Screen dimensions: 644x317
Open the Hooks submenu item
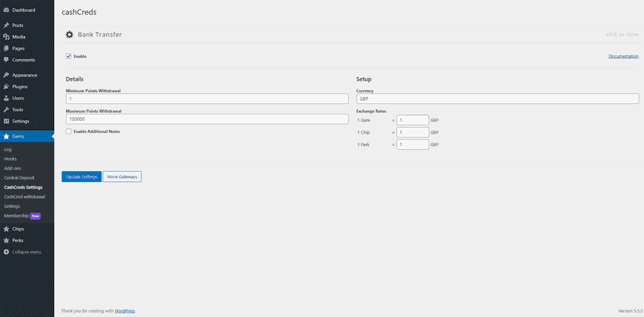coord(10,158)
